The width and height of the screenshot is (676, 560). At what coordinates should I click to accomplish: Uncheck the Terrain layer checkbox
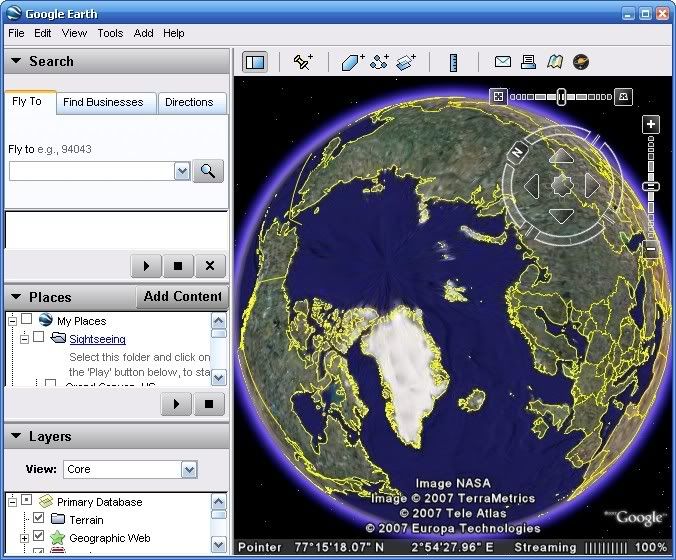39,517
